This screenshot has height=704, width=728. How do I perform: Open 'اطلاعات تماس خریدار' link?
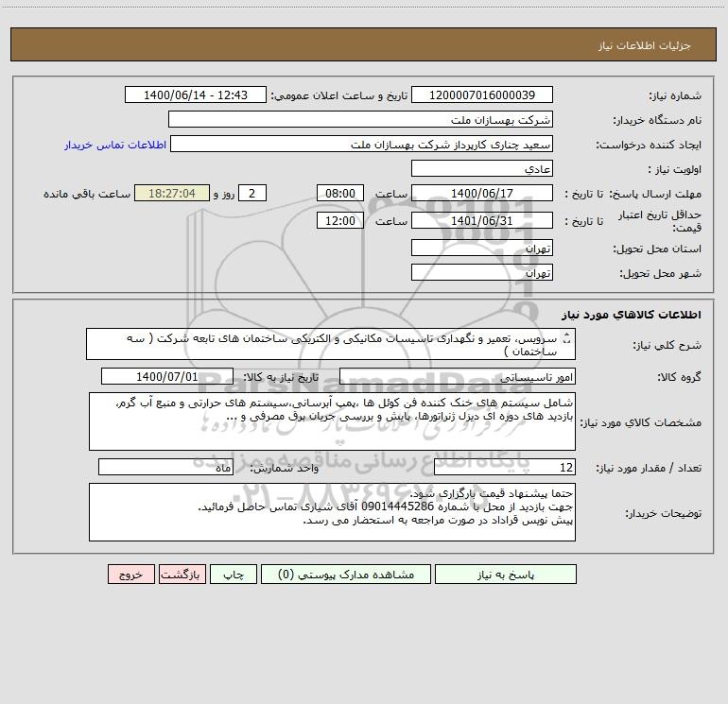tap(115, 145)
